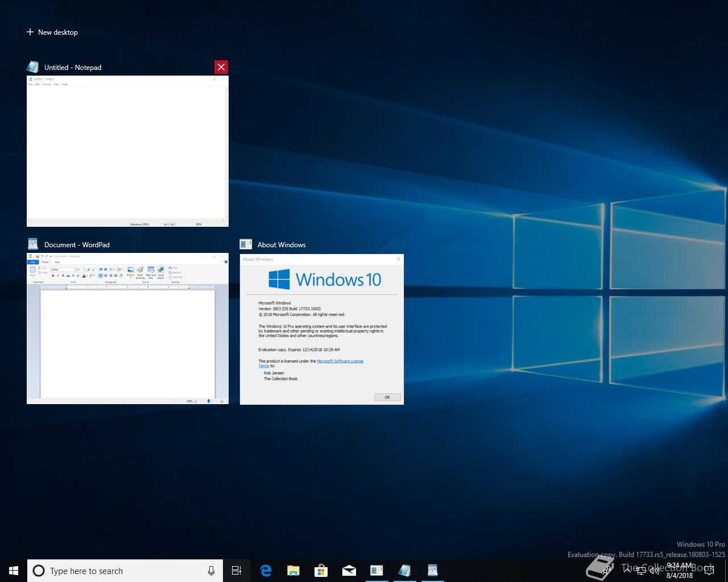Open the About Windows window thumbnail

[321, 330]
